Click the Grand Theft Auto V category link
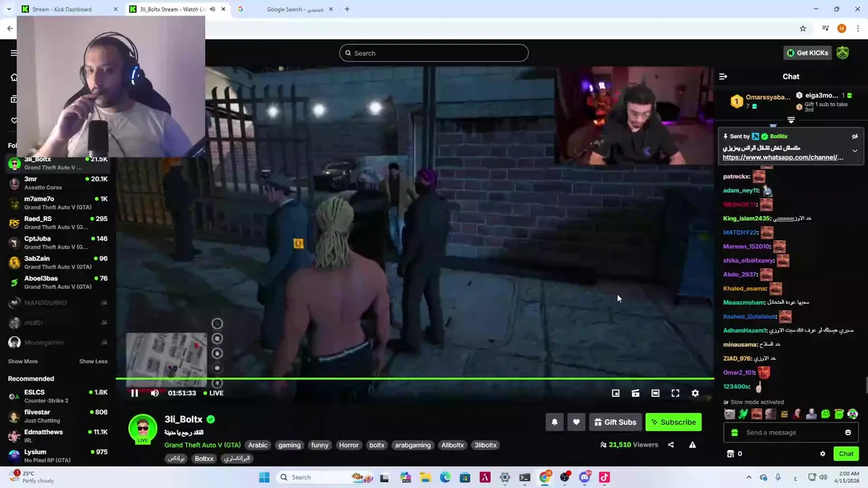The width and height of the screenshot is (868, 488). tap(202, 445)
